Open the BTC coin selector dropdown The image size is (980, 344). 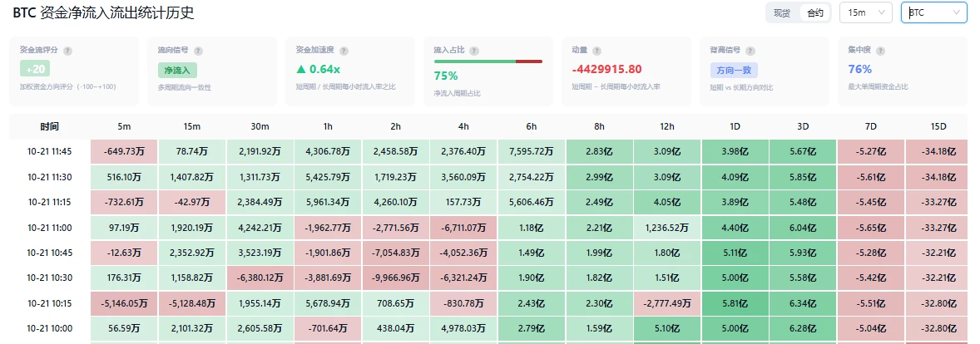[x=933, y=12]
